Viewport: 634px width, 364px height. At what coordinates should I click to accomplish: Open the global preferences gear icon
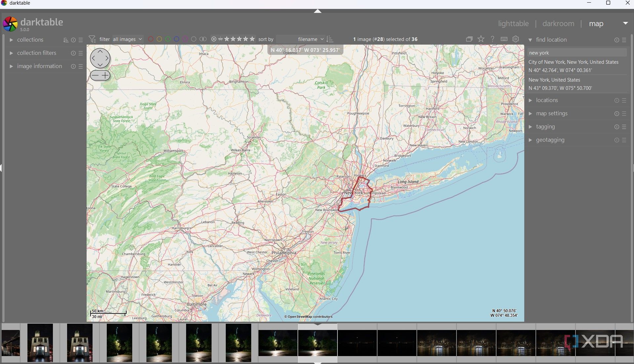516,39
